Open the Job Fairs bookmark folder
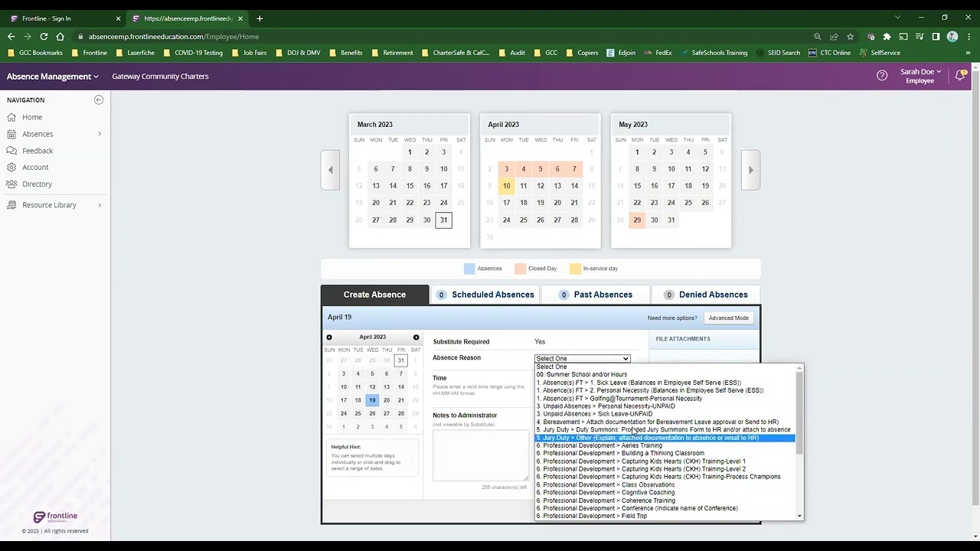980x551 pixels. click(x=250, y=53)
